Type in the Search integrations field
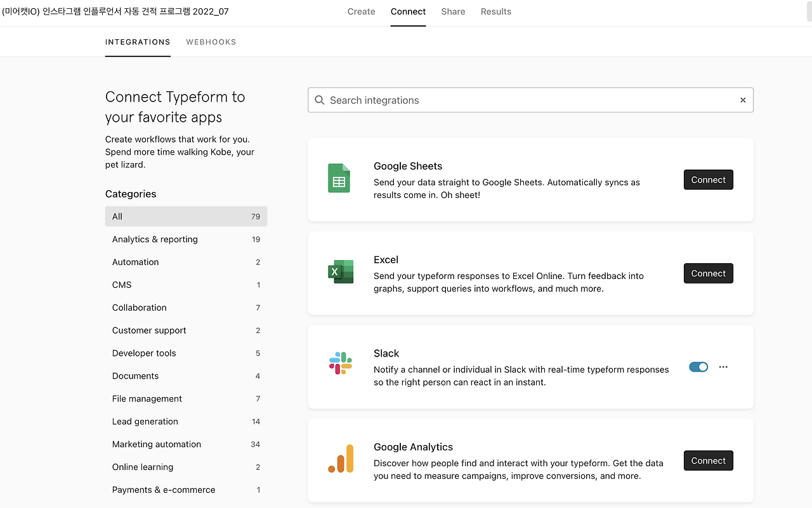Image resolution: width=812 pixels, height=508 pixels. (x=530, y=100)
